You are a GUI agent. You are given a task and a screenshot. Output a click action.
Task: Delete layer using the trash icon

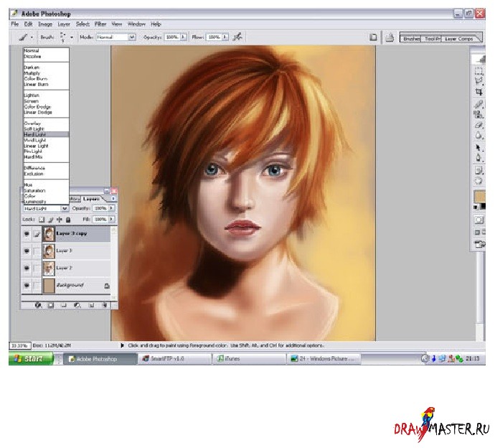(105, 305)
